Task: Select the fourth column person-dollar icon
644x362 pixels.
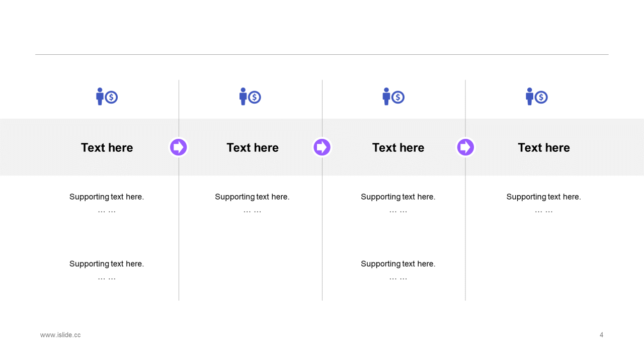Action: click(x=537, y=97)
